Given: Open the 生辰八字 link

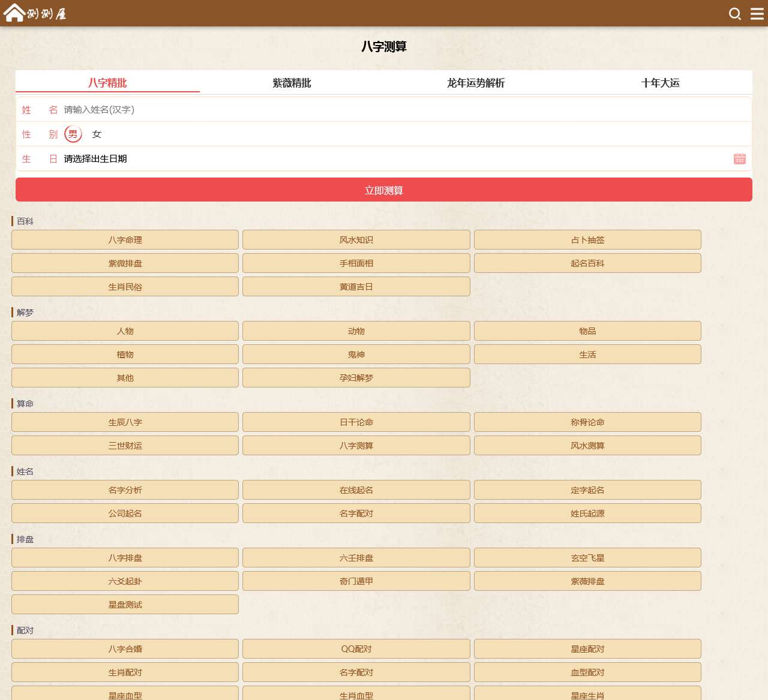Looking at the screenshot, I should [x=125, y=422].
